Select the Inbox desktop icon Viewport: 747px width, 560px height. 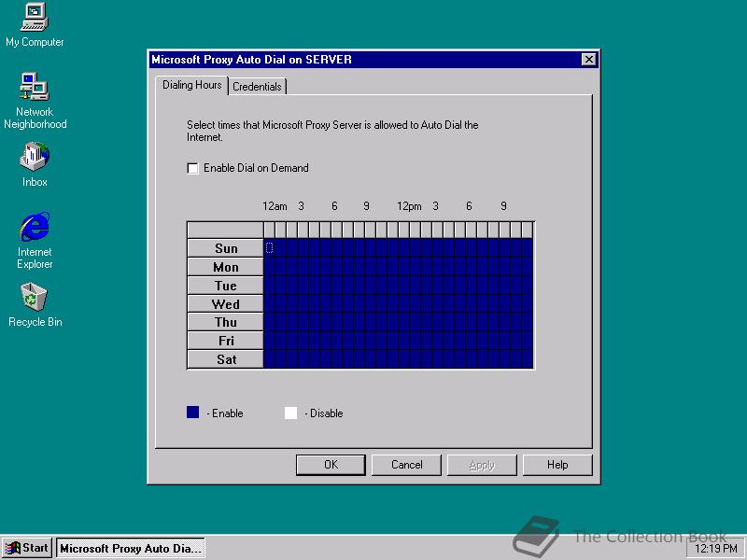point(35,164)
